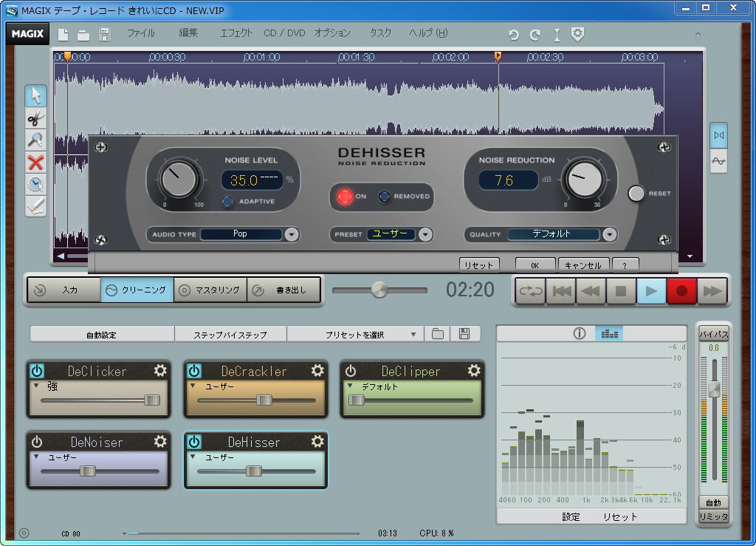The image size is (756, 546).
Task: Select the scissors cut tool
Action: click(36, 118)
